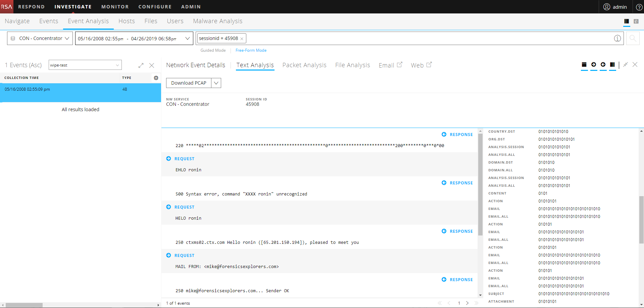Shrink the event details panel

tap(625, 65)
